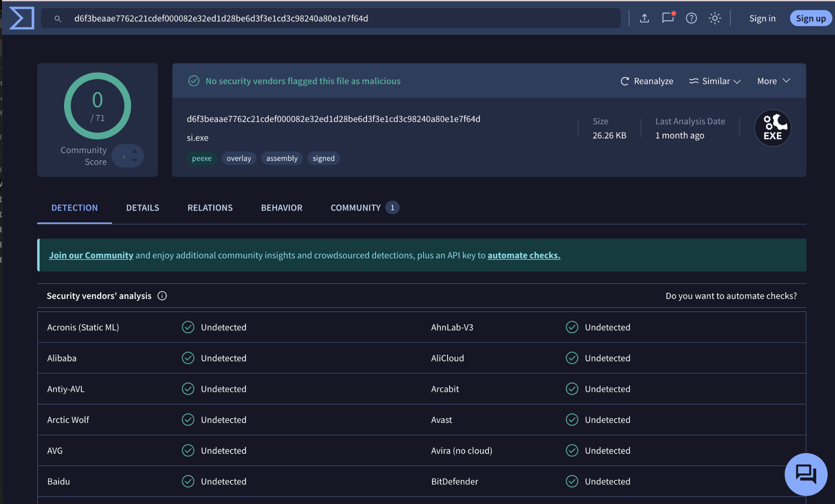Click the search magnifier icon

coord(58,19)
